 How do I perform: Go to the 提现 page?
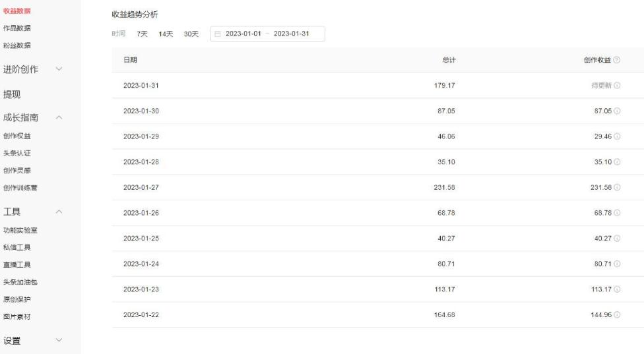[12, 95]
